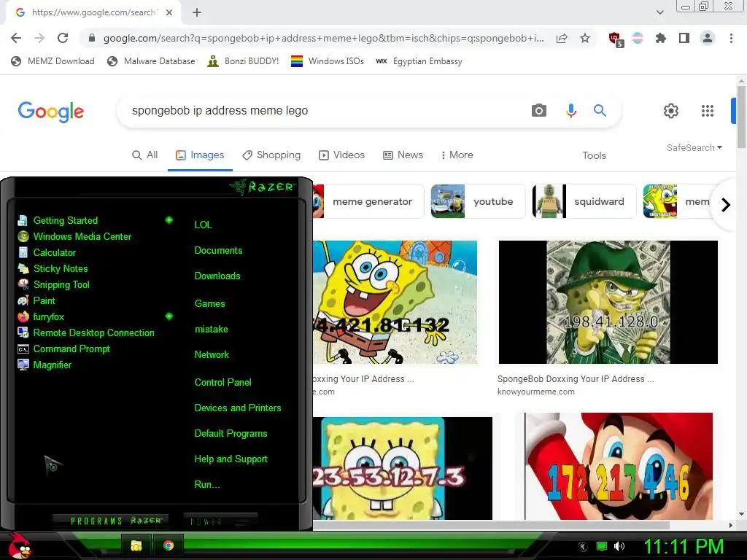
Task: Open Malware Database bookmark
Action: [x=151, y=61]
